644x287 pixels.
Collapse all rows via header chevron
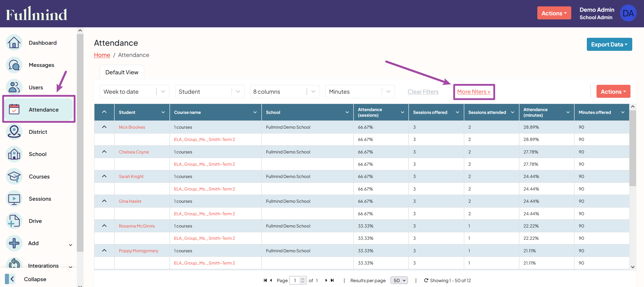coord(104,112)
